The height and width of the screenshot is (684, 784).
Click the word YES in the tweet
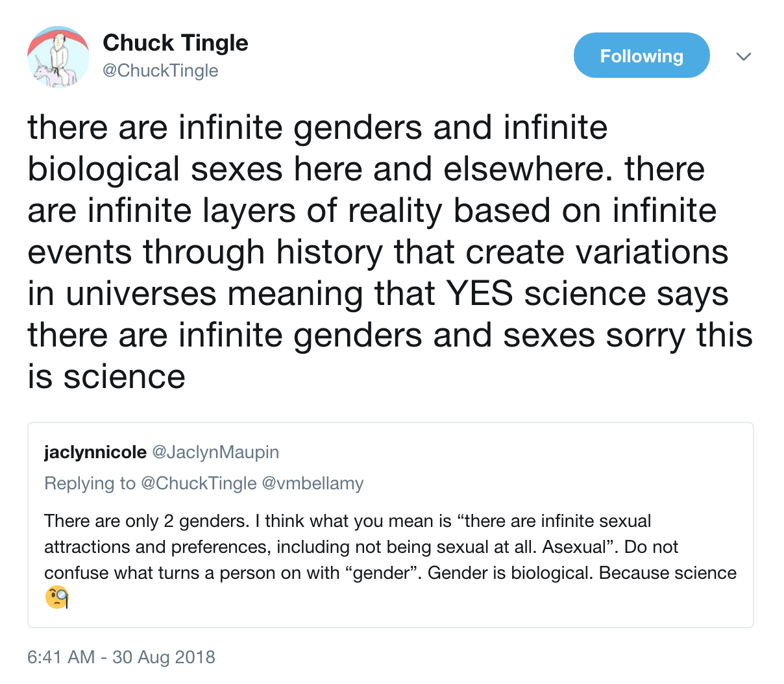[479, 293]
